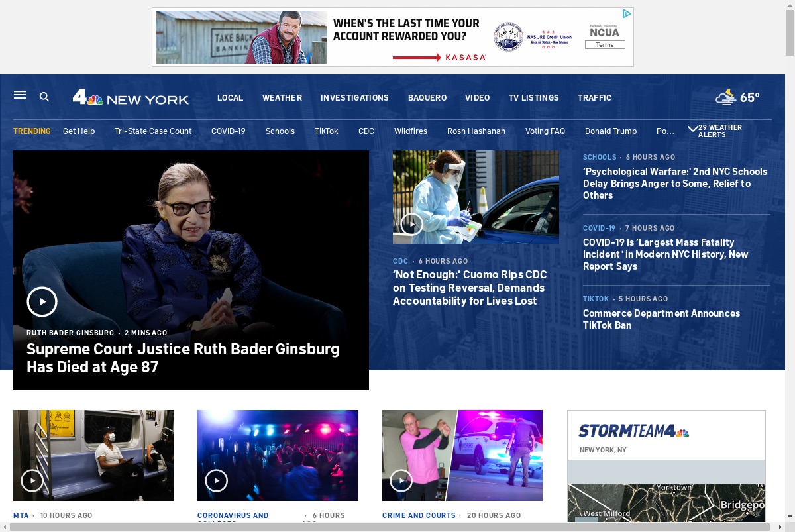Select trending topic Tri-State Case Count
The width and height of the screenshot is (795, 532).
(153, 131)
